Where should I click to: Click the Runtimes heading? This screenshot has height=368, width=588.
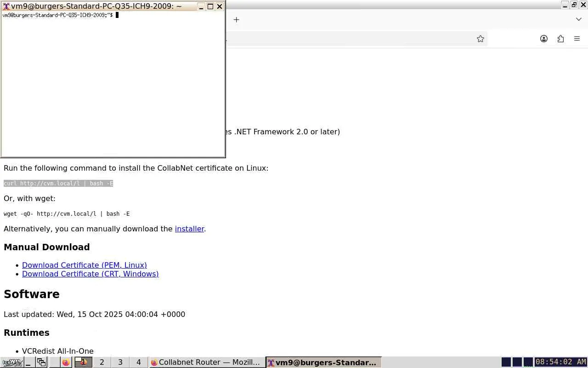[27, 333]
